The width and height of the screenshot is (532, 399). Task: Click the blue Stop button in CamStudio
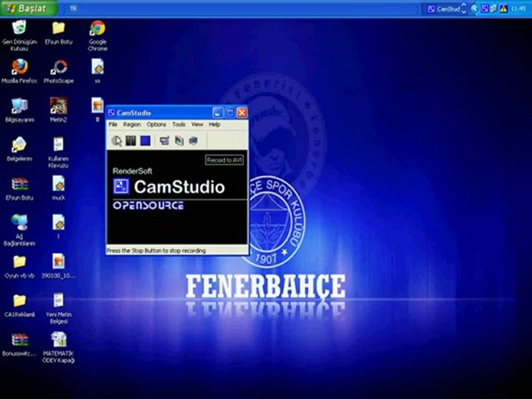pyautogui.click(x=145, y=141)
